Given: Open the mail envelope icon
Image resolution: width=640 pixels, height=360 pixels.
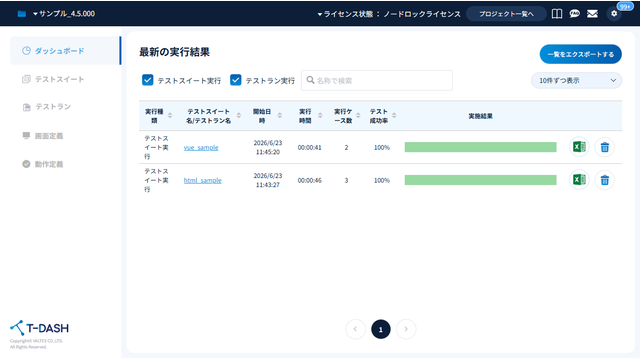Looking at the screenshot, I should click(x=592, y=14).
